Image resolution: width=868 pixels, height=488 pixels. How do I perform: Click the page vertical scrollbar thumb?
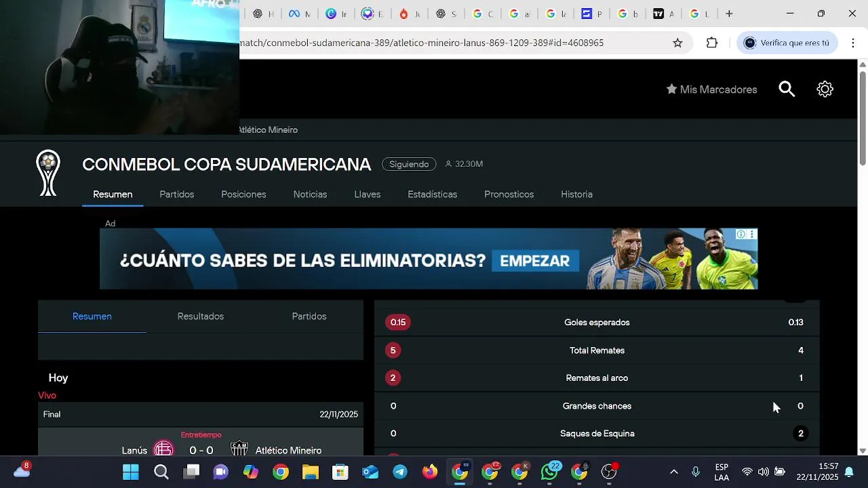pyautogui.click(x=863, y=117)
